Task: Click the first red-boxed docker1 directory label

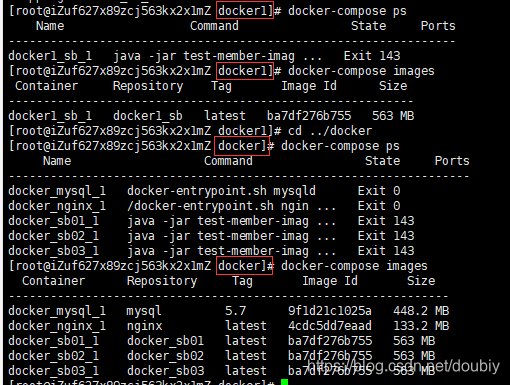Action: click(245, 10)
